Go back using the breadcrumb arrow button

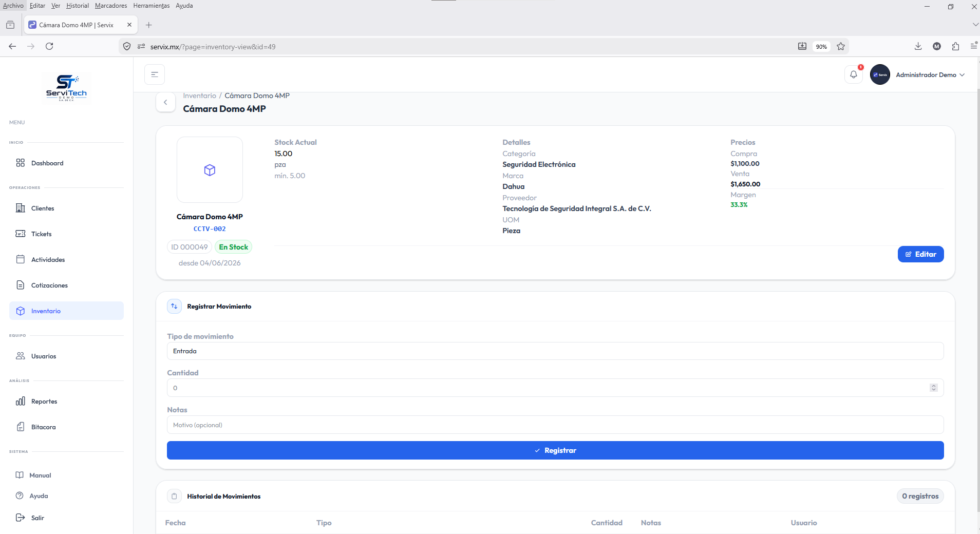pos(165,102)
